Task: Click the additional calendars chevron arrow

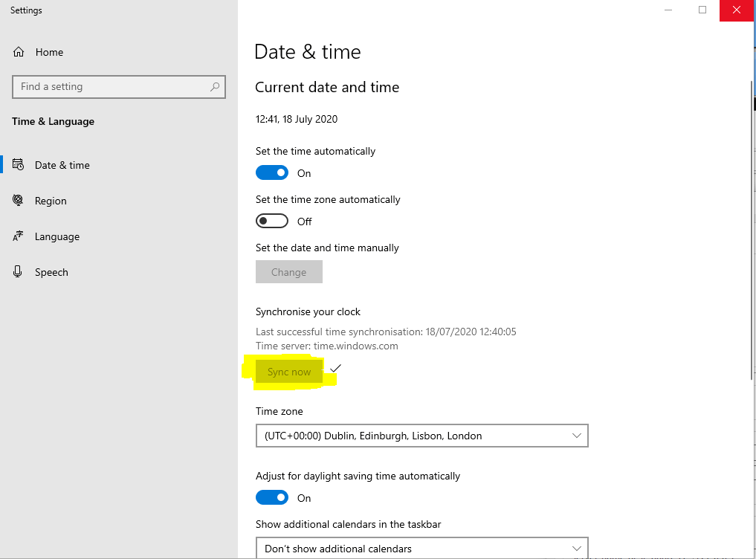Action: click(x=576, y=549)
